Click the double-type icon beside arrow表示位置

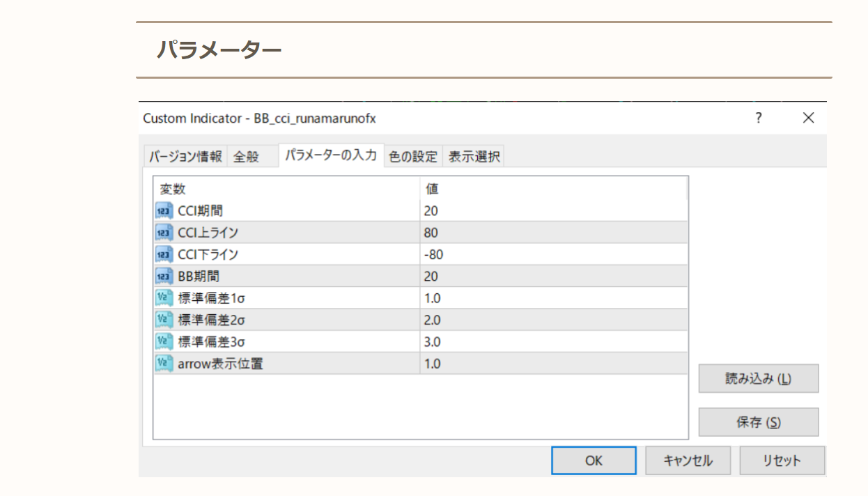164,364
